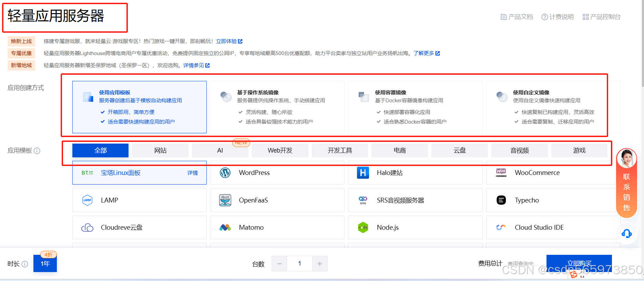
Task: Click the 宝塔Linux面板 BT logo icon
Action: pos(87,173)
